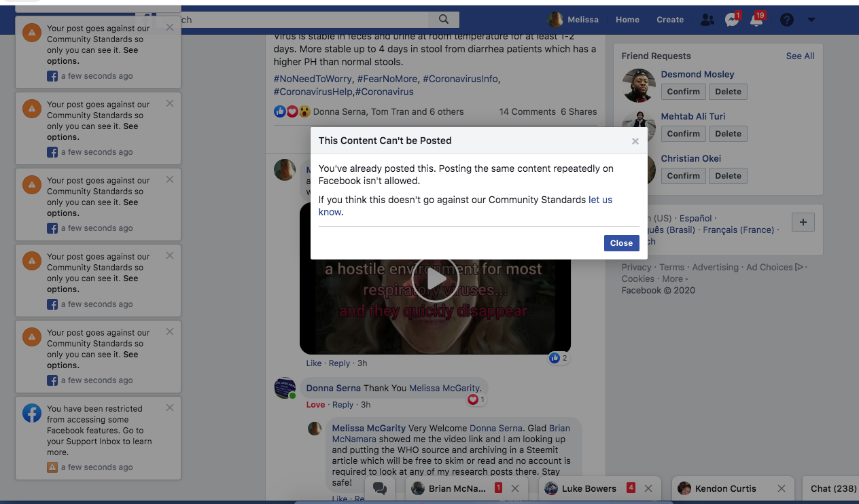Viewport: 859px width, 504px height.
Task: Expand the account dropdown arrow in the top bar
Action: tap(811, 20)
